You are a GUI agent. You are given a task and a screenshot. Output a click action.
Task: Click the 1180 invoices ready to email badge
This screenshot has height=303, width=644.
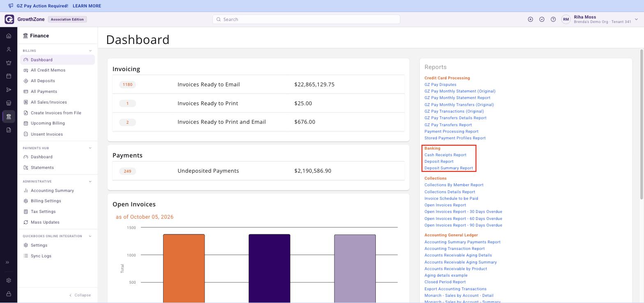[x=127, y=85]
